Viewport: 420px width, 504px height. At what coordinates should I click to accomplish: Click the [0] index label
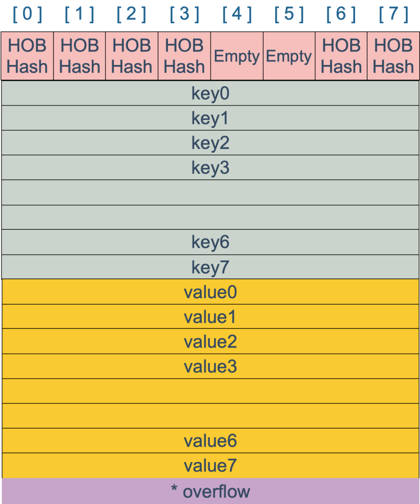click(x=27, y=15)
